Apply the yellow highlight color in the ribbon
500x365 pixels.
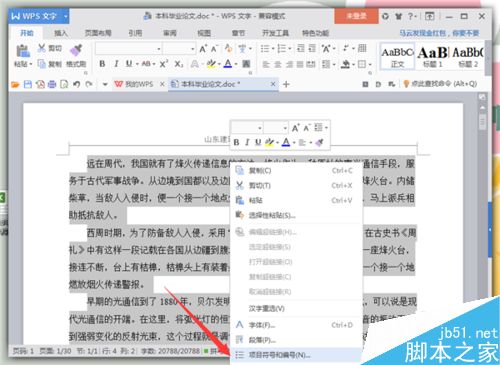(x=211, y=64)
